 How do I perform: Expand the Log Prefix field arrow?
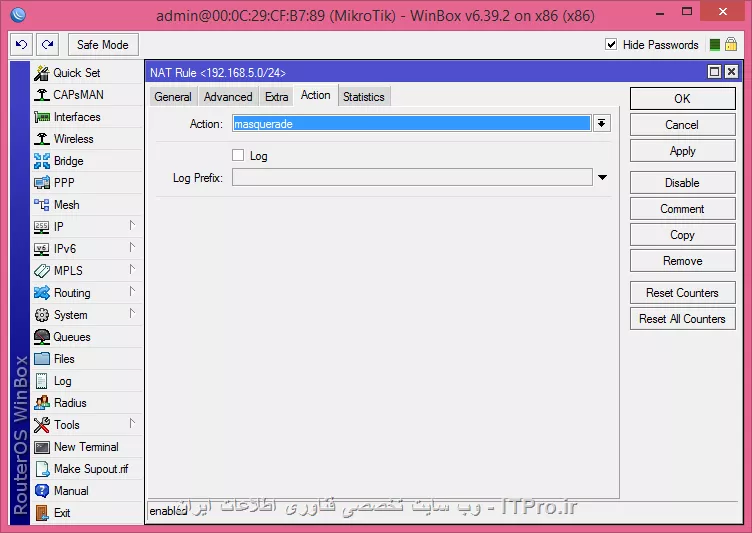[602, 178]
